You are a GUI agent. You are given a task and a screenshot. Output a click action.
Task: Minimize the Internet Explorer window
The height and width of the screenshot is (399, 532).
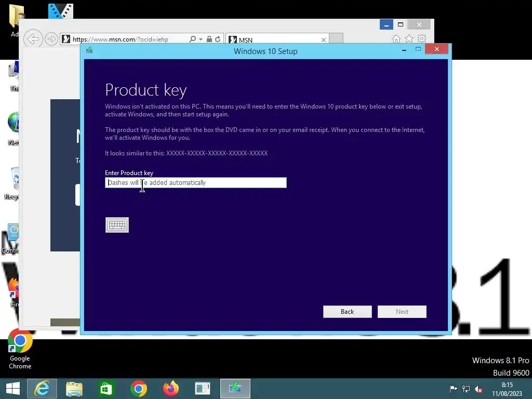click(x=387, y=25)
